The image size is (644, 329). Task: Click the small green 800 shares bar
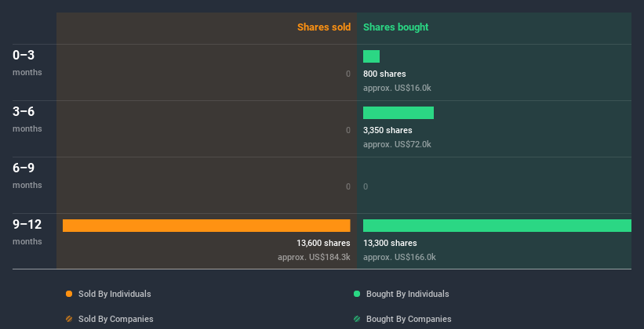coord(371,56)
